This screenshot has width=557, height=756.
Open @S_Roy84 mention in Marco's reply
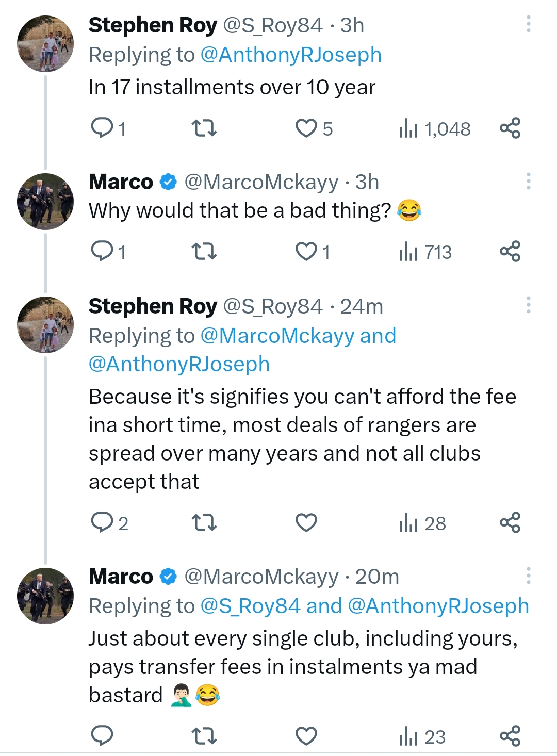[x=250, y=606]
